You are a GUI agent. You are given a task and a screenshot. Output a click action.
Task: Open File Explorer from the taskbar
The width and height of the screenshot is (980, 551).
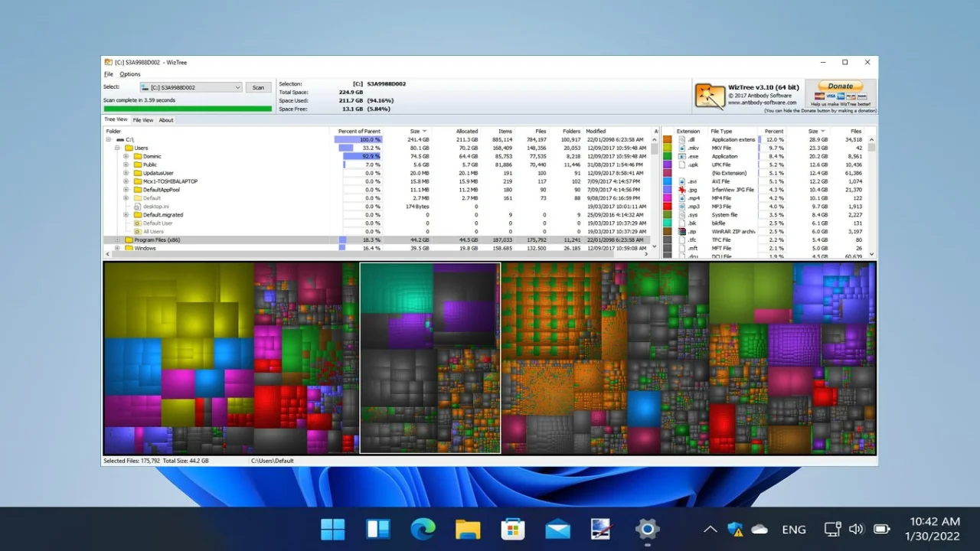[x=468, y=529]
